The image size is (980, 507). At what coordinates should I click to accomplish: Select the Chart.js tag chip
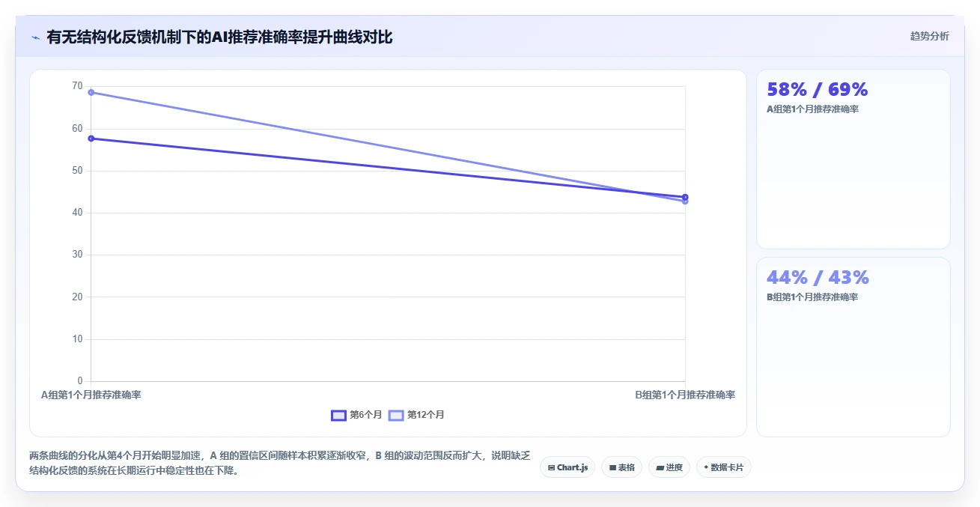pos(567,467)
